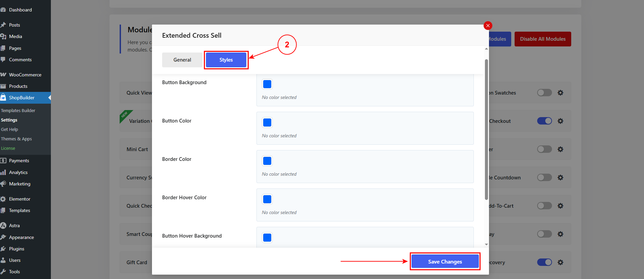Open settings gear for Countdown module

(560, 177)
